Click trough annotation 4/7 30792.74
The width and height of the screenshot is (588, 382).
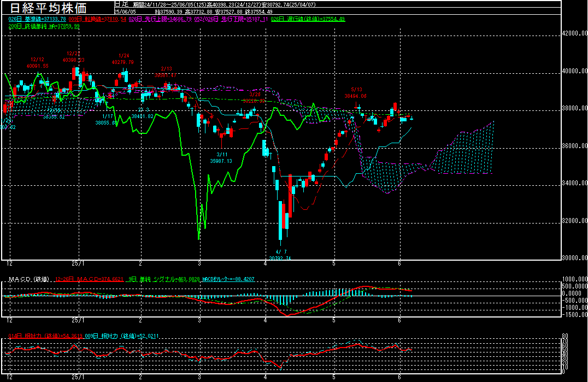pyautogui.click(x=280, y=255)
